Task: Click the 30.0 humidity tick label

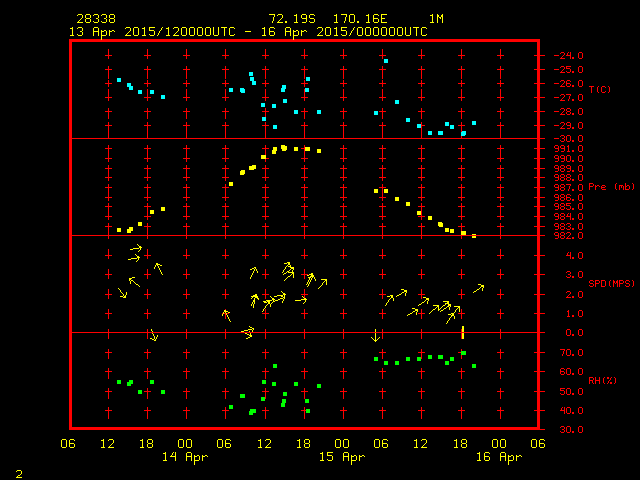Action: 570,430
